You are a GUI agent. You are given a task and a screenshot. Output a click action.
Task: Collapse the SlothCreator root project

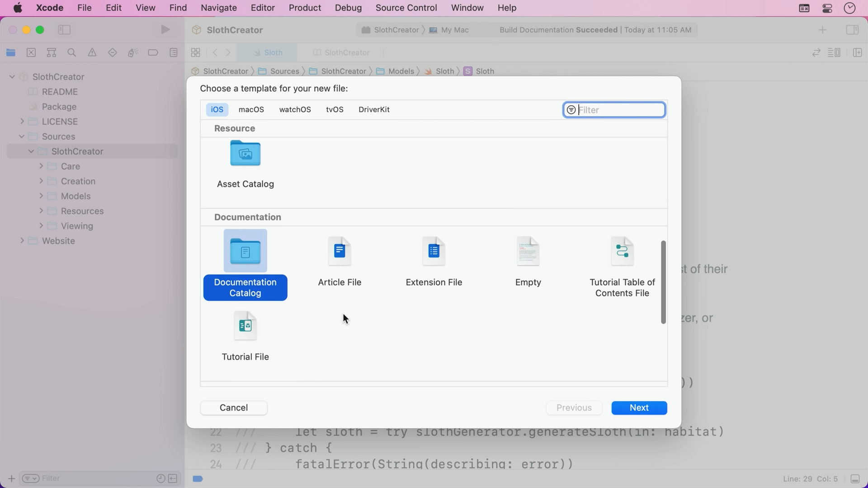click(12, 77)
